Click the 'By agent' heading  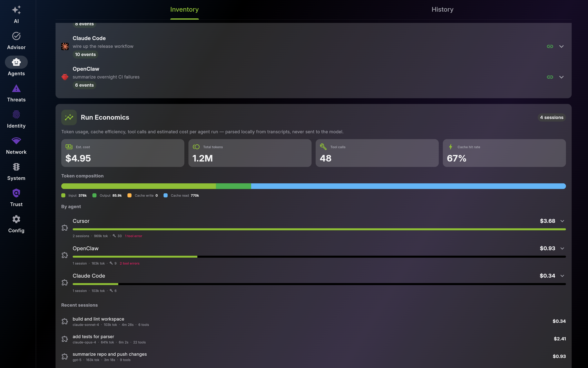[71, 206]
